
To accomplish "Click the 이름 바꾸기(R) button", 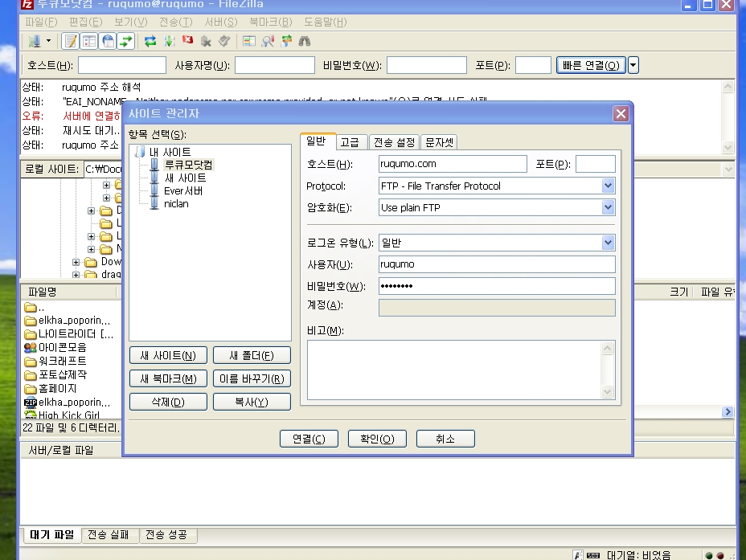I will point(252,379).
